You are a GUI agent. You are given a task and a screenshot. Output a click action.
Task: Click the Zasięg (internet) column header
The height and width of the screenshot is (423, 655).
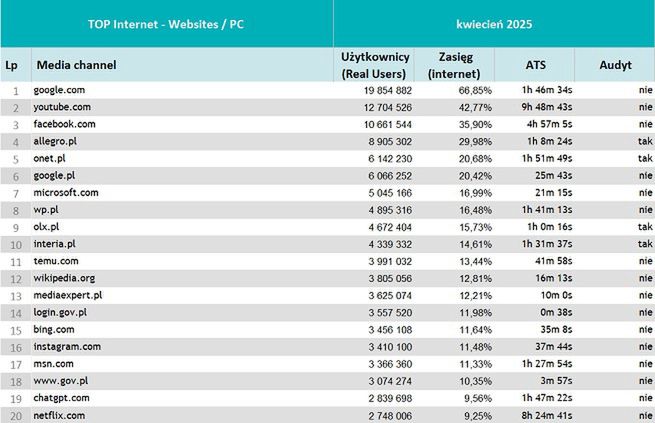(454, 66)
